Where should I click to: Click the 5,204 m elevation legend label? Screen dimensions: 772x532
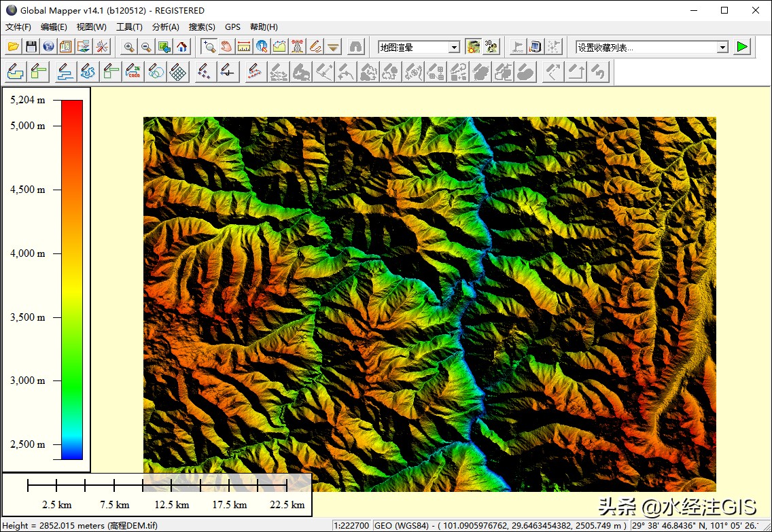pos(28,100)
